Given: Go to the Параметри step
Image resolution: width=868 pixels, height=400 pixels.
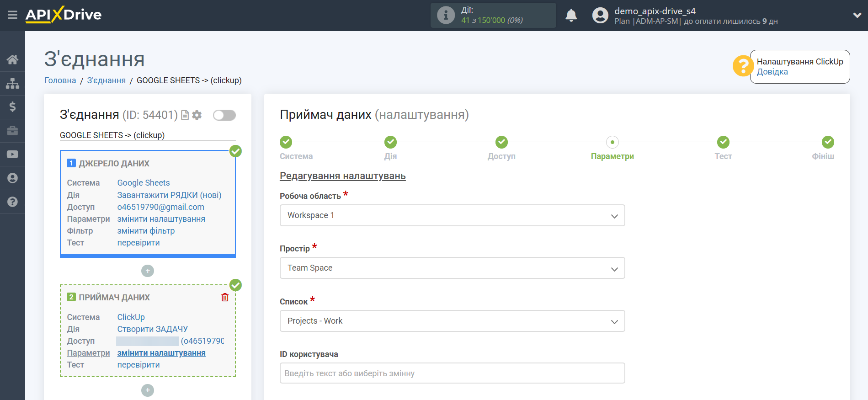Looking at the screenshot, I should point(612,142).
